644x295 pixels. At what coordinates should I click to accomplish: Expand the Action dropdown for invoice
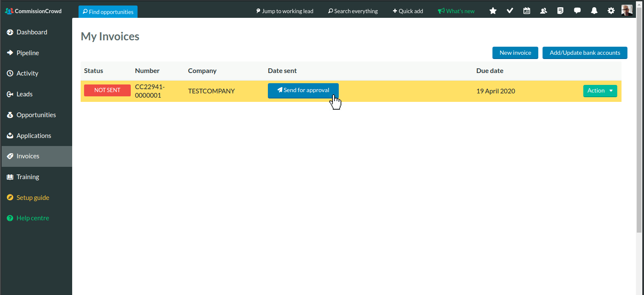pyautogui.click(x=600, y=91)
